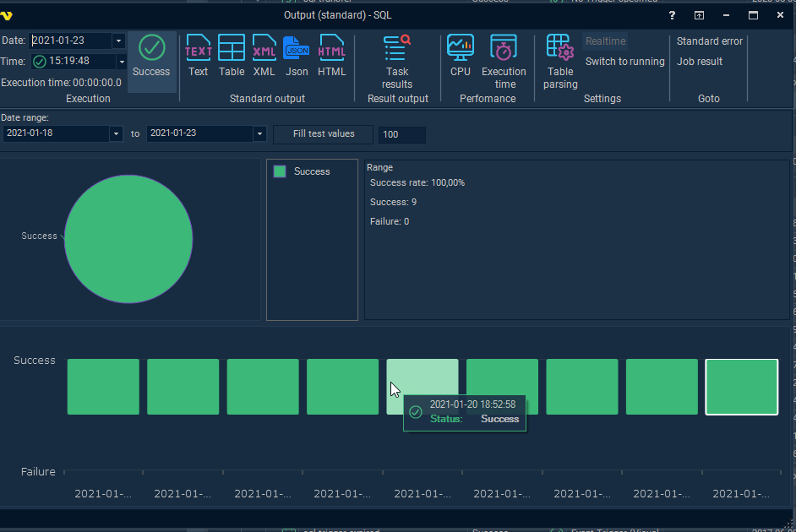Screen dimensions: 796x532
Task: Switch to XML output view
Action: click(x=264, y=57)
